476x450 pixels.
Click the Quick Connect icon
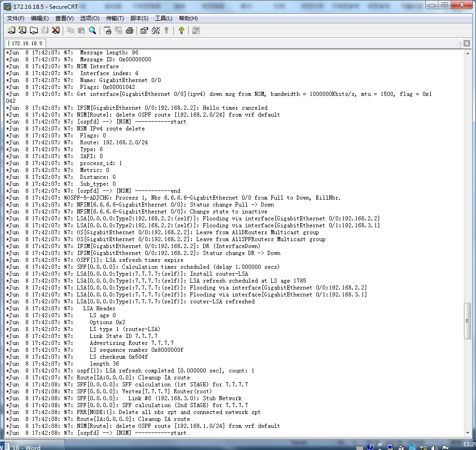(23, 30)
